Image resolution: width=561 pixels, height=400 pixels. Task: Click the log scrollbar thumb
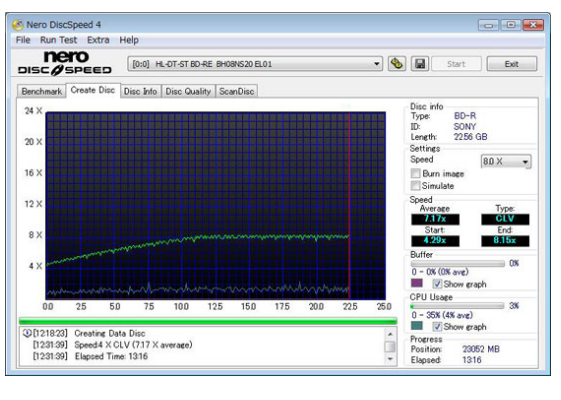tap(390, 347)
